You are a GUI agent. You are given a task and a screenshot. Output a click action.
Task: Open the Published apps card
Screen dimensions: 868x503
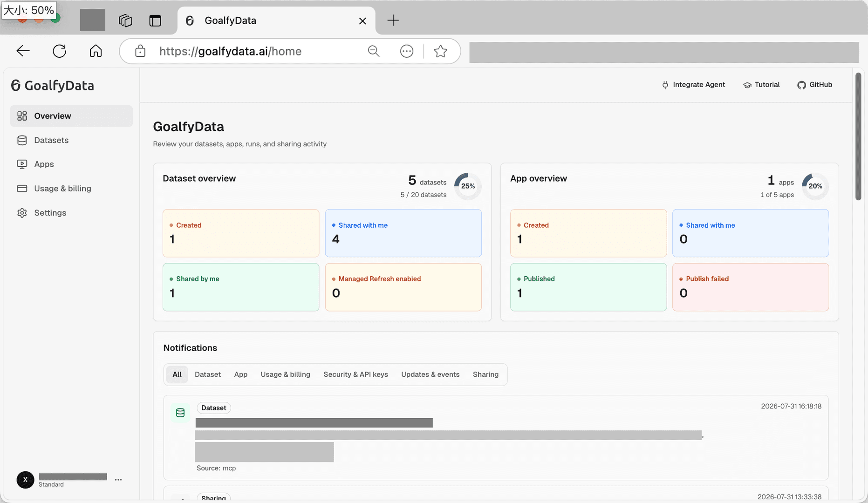click(x=588, y=287)
